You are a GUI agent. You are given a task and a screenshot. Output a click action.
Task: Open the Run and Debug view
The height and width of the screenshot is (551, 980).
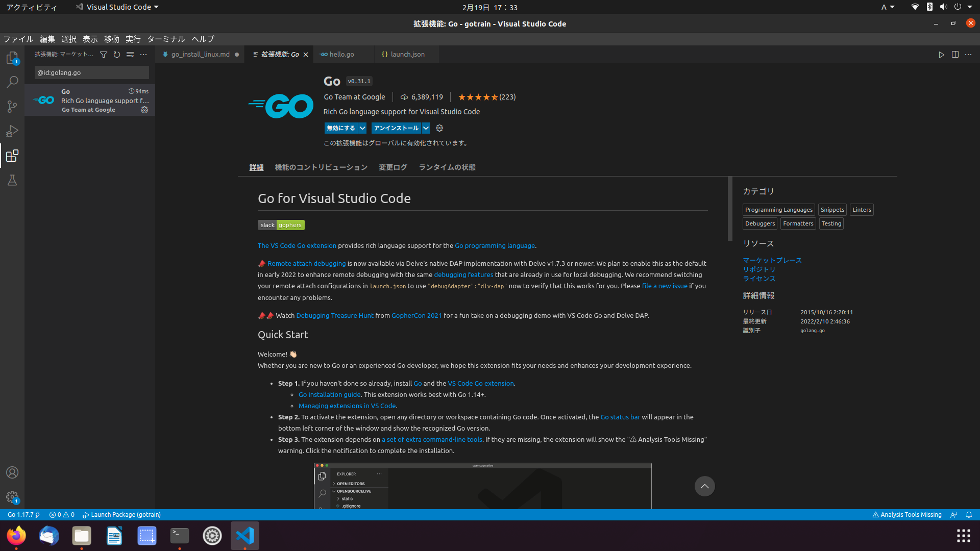pyautogui.click(x=12, y=131)
